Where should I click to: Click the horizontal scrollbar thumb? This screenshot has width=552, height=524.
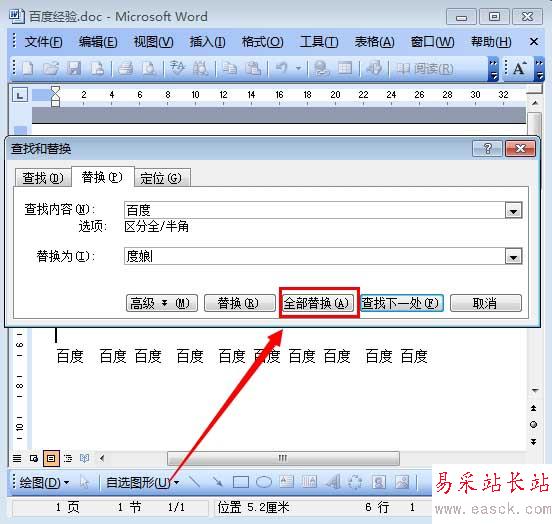pos(283,458)
